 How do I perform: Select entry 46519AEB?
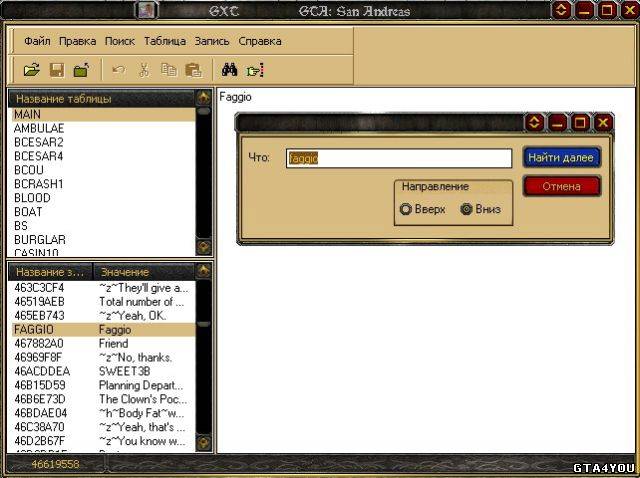(x=104, y=302)
